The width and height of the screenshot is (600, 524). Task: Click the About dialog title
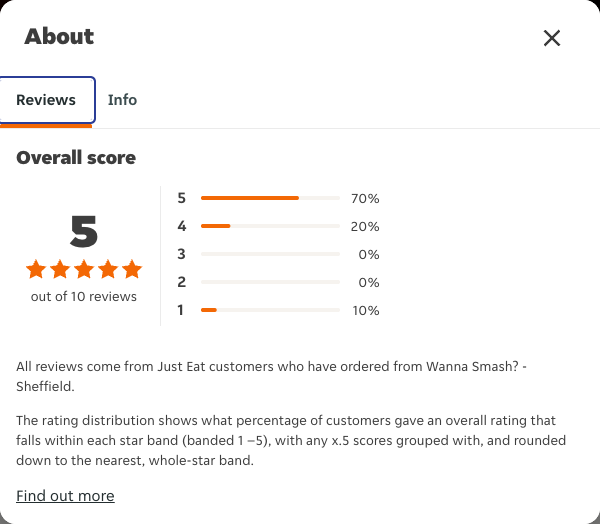(59, 37)
